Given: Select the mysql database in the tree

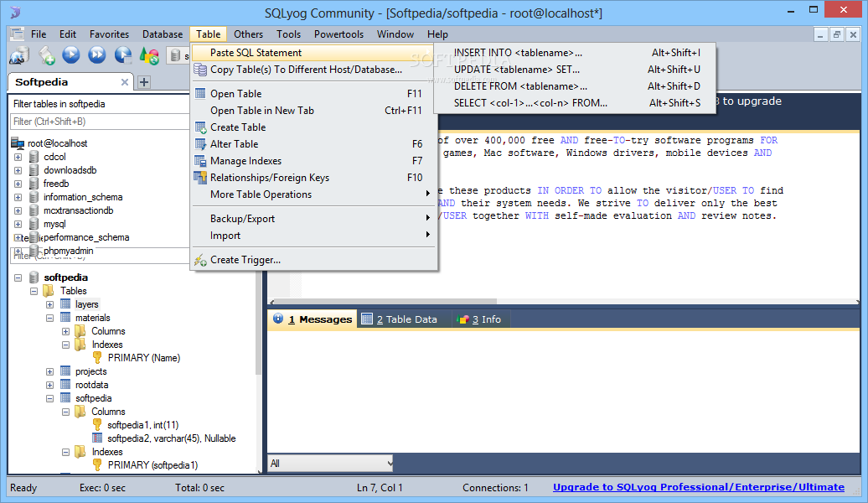Looking at the screenshot, I should 54,224.
